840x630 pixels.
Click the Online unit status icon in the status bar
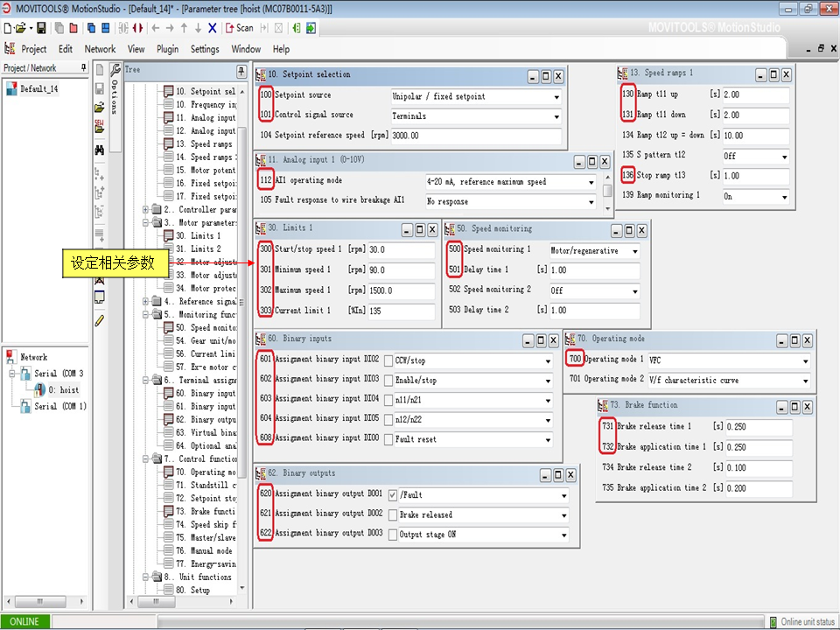click(x=771, y=621)
